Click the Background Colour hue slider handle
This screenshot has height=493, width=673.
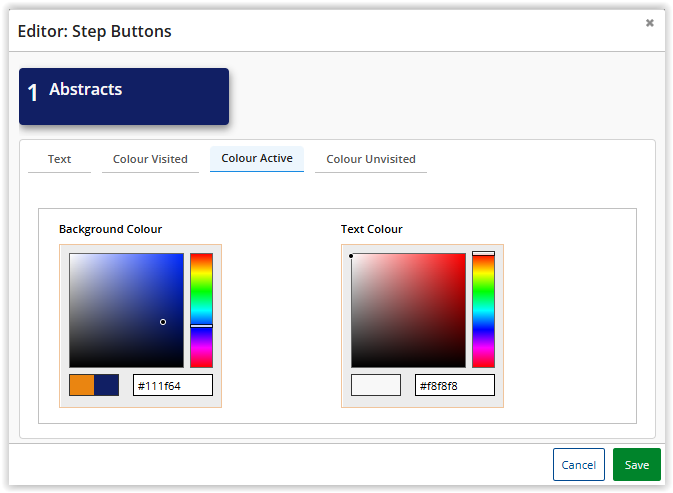pyautogui.click(x=201, y=325)
